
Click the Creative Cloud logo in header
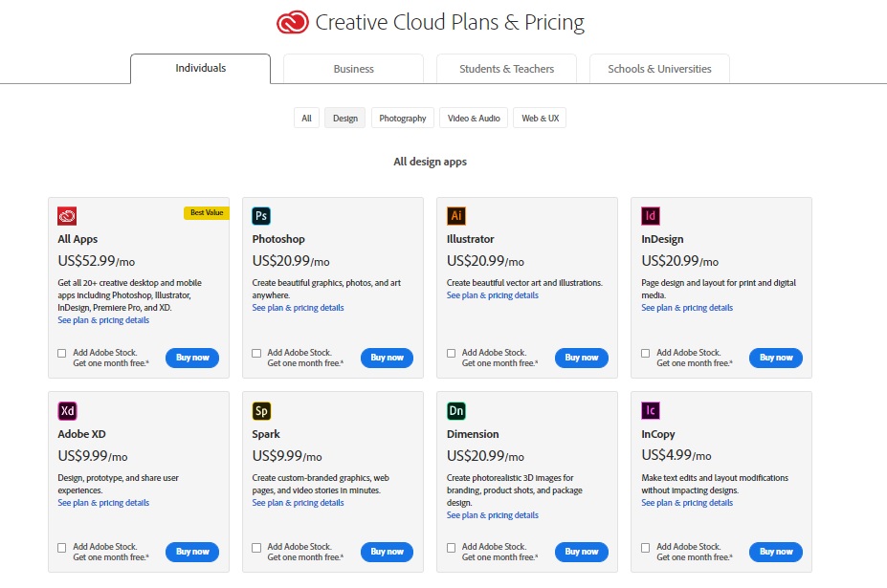click(292, 22)
